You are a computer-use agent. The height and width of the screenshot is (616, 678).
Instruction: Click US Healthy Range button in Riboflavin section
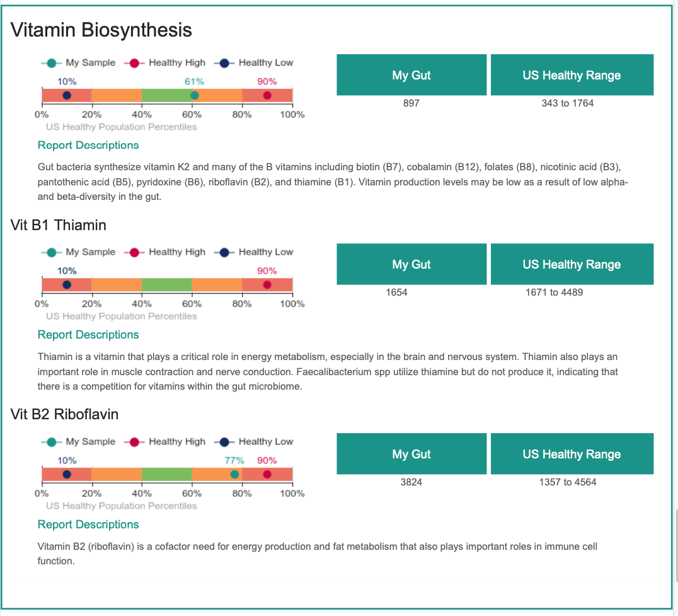[x=572, y=454]
